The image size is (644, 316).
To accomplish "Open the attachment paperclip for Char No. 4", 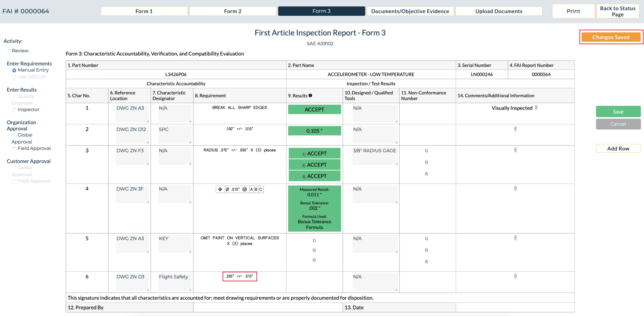I will 515,188.
